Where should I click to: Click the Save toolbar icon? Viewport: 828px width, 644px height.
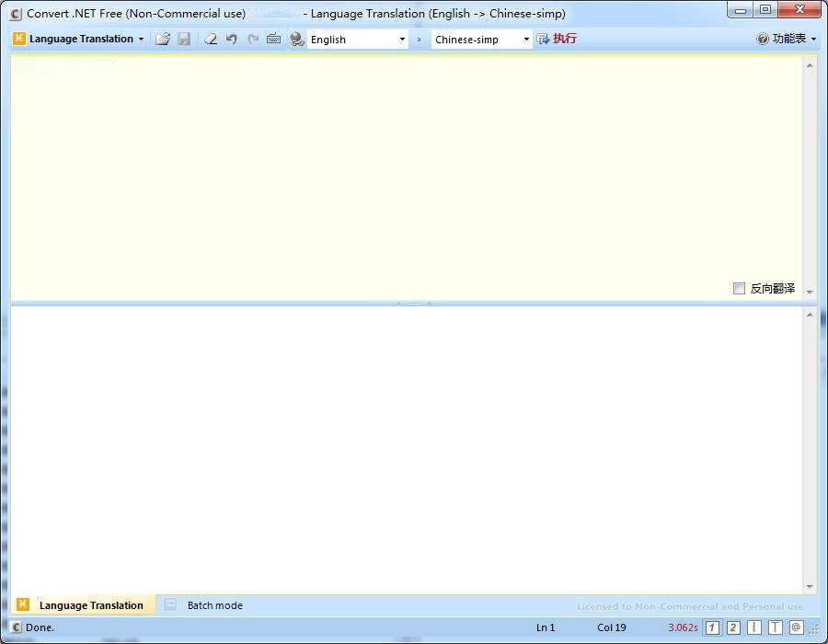pos(185,39)
